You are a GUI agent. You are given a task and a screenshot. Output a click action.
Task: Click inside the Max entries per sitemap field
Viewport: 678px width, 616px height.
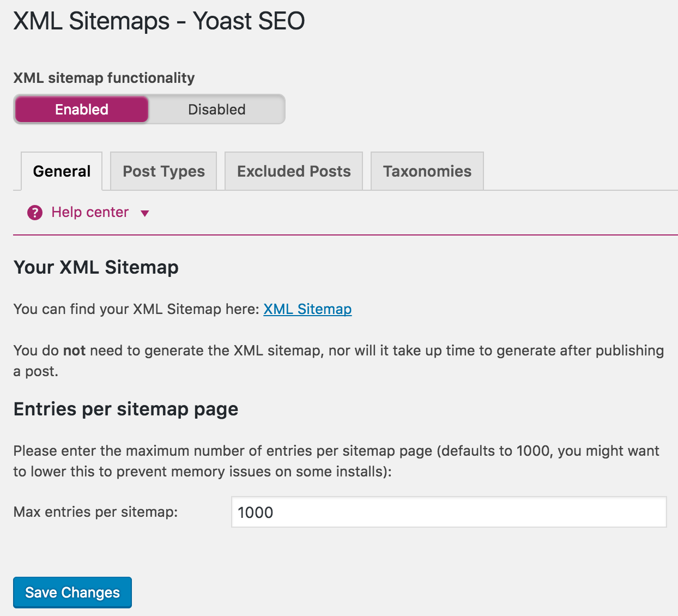(x=449, y=512)
